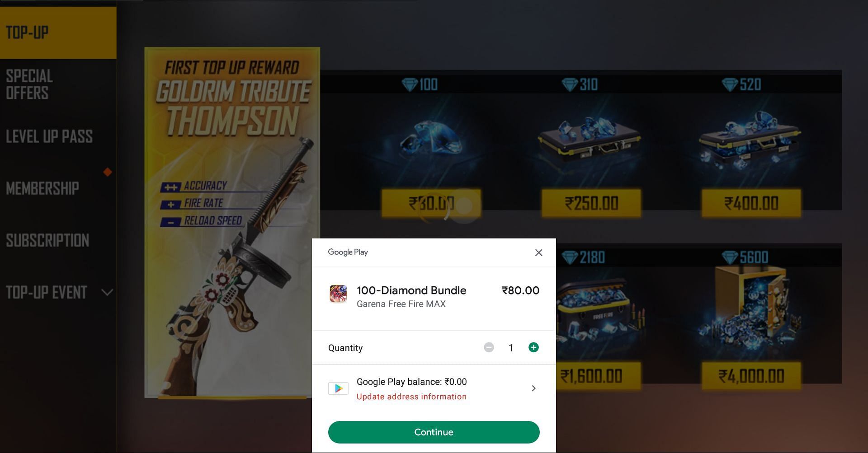The image size is (868, 453).
Task: Select the ₹250.00 price button
Action: click(x=591, y=203)
